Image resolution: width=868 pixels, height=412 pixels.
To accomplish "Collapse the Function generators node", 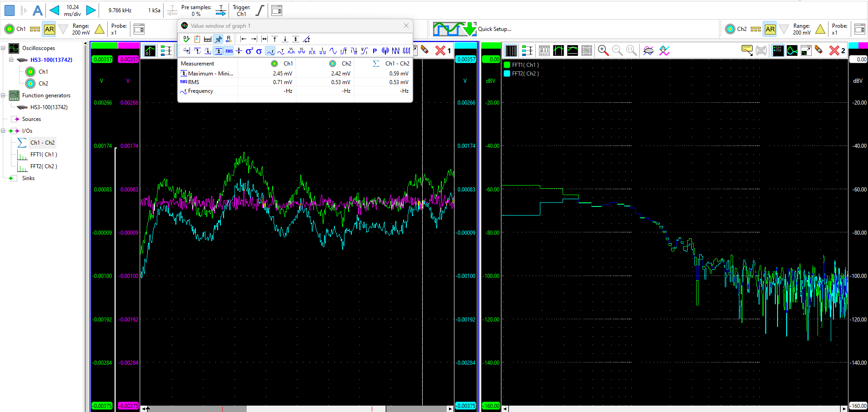I will (x=3, y=95).
